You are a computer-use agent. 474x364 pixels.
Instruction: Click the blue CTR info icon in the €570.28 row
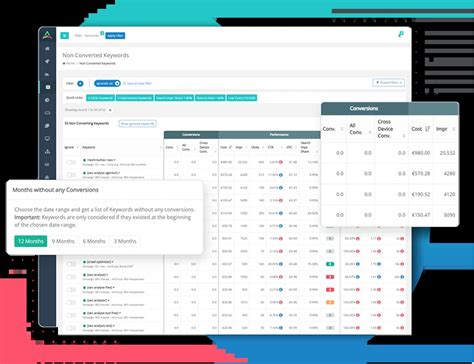(281, 175)
